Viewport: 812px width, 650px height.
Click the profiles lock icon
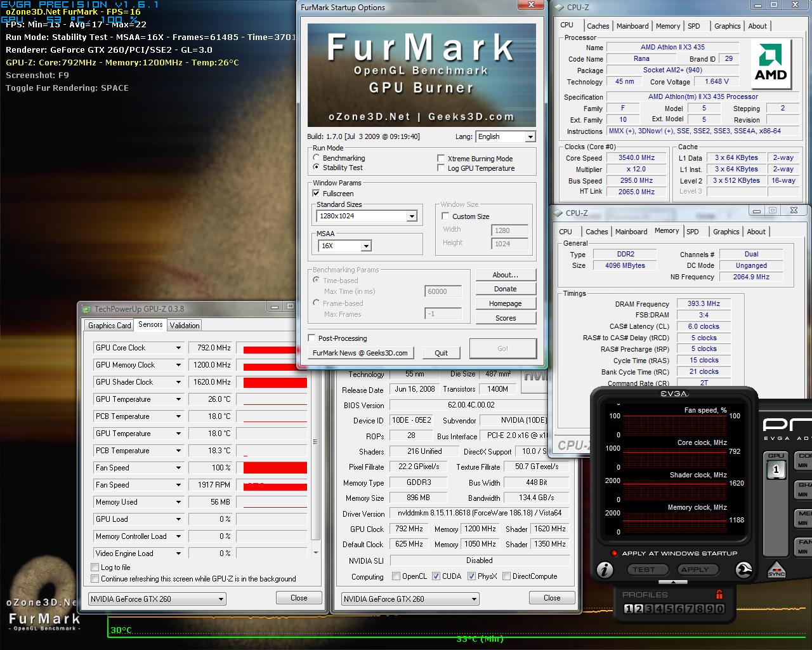pyautogui.click(x=719, y=595)
